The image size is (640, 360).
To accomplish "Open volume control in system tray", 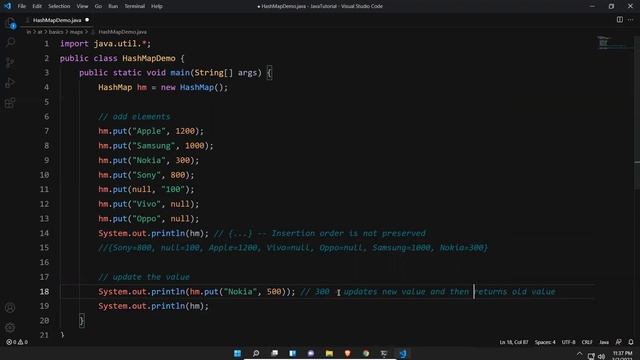I will click(601, 356).
